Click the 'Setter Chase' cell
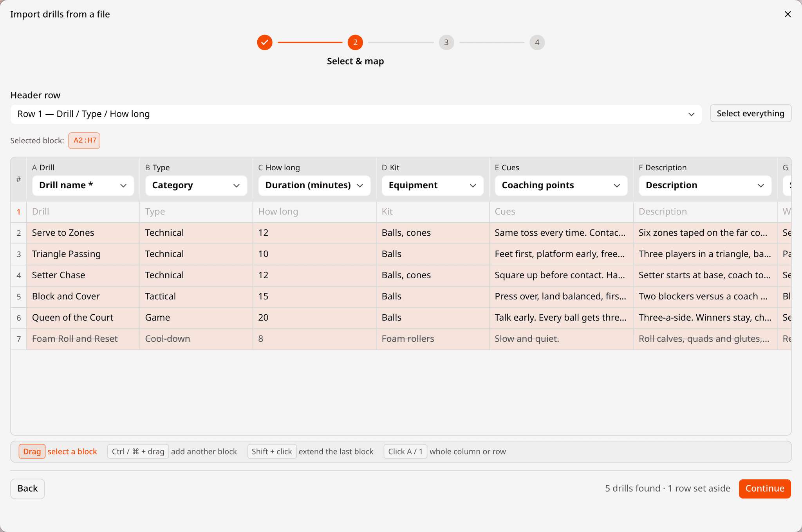The height and width of the screenshot is (532, 802). pos(83,275)
